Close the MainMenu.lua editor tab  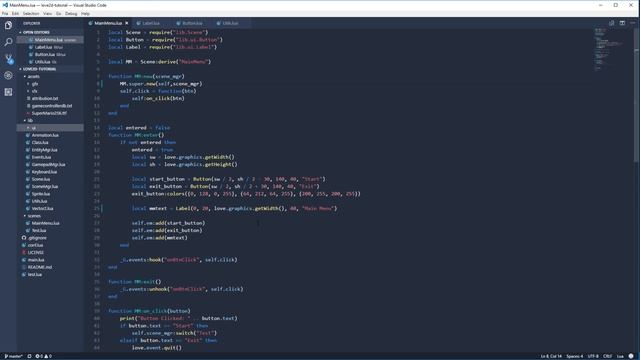click(x=127, y=23)
